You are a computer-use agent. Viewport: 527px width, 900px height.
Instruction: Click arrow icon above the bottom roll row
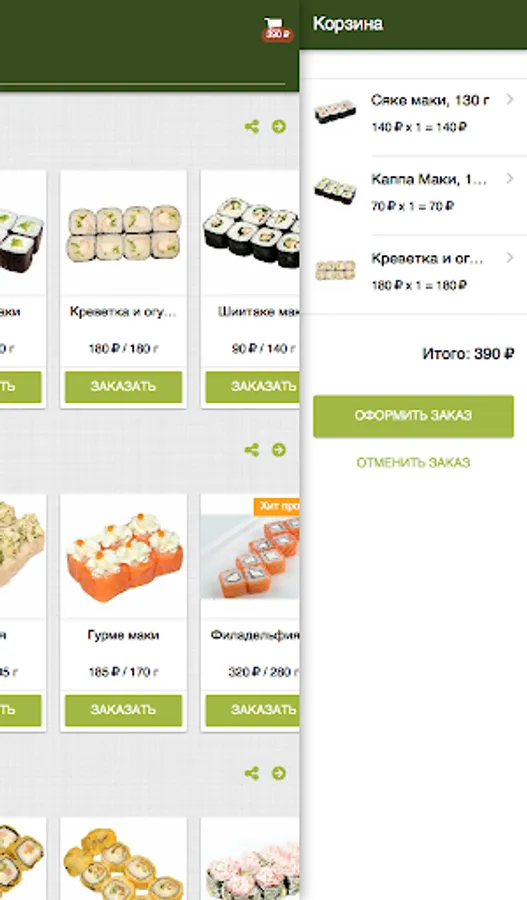(279, 773)
